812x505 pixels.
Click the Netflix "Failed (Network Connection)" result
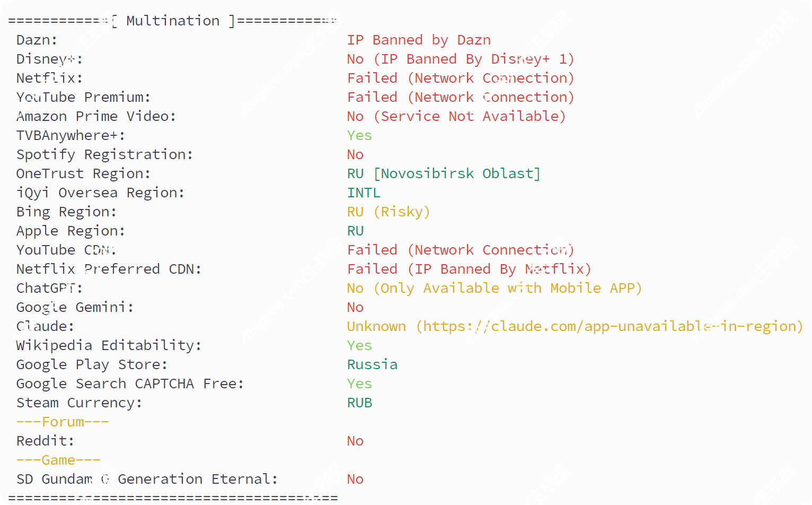(x=460, y=78)
